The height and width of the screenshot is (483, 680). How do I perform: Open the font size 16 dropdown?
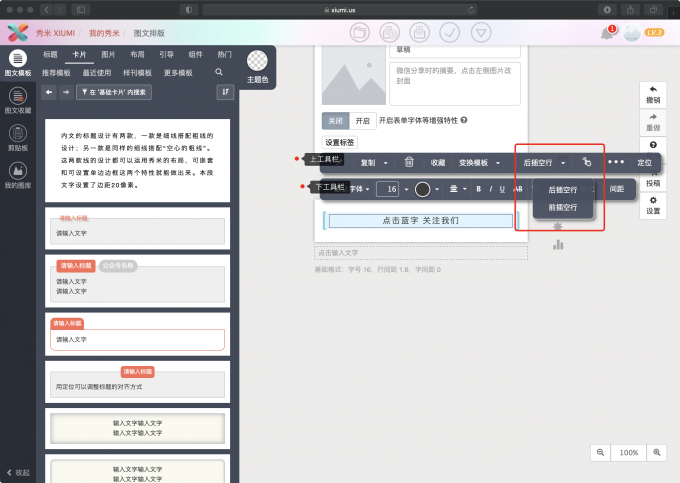[x=395, y=189]
